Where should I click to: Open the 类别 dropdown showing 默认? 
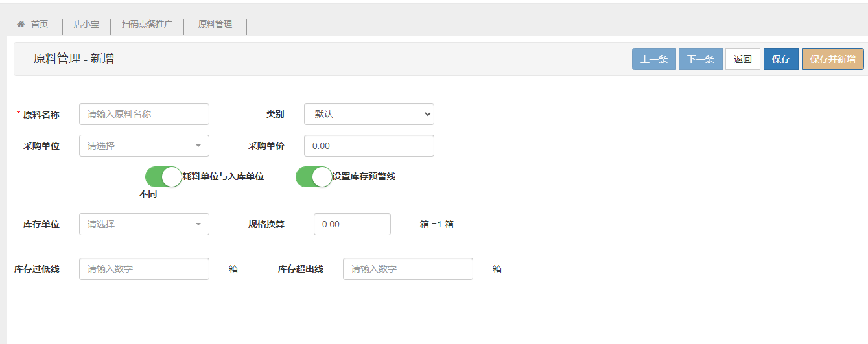[369, 114]
